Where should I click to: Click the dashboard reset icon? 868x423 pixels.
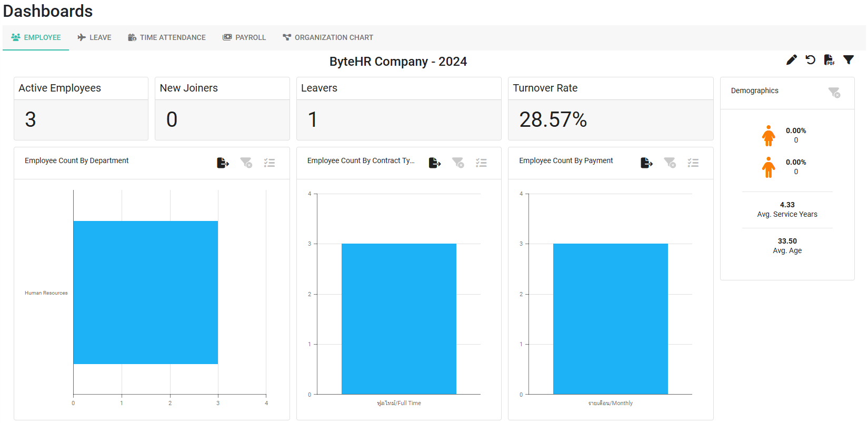pos(811,60)
